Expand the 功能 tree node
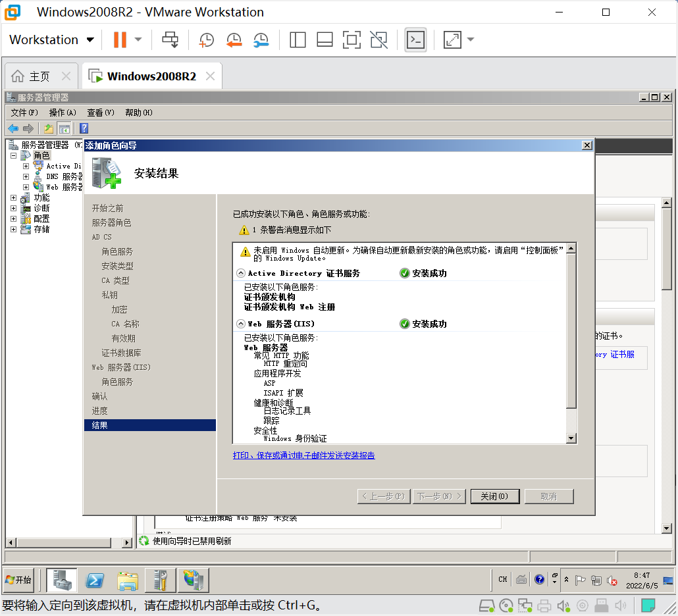This screenshot has width=678, height=616. [13, 197]
